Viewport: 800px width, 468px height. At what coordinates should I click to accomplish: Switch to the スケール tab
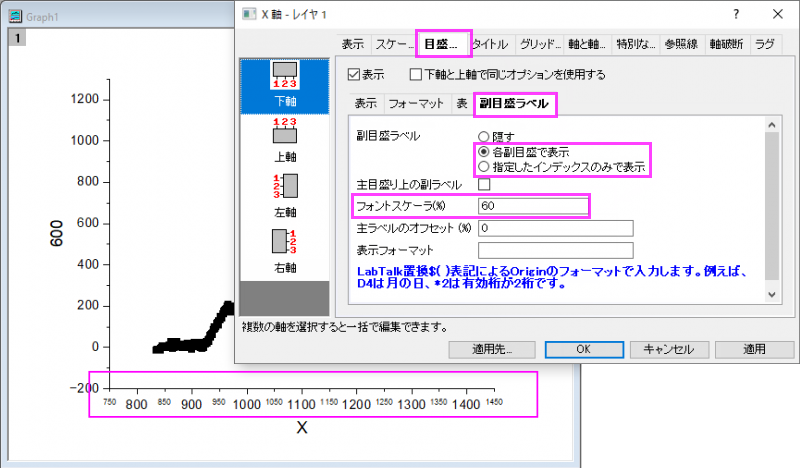tap(394, 44)
